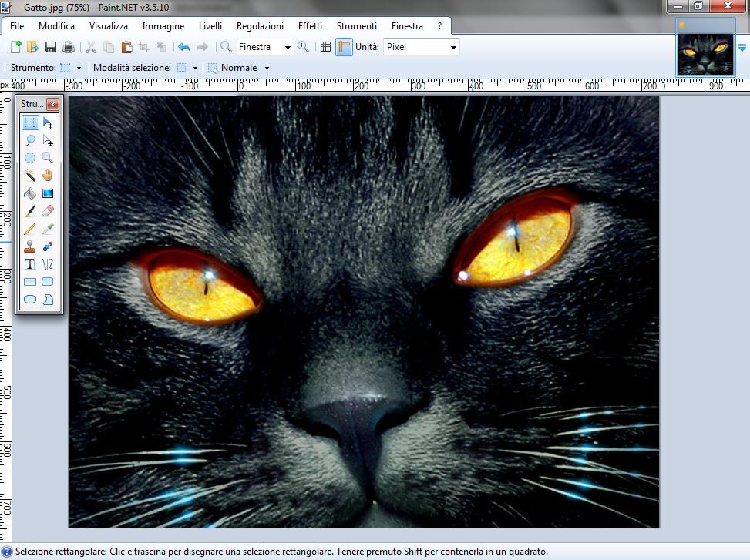The image size is (750, 560).
Task: Enable the Rectangle Select tool
Action: click(x=30, y=122)
